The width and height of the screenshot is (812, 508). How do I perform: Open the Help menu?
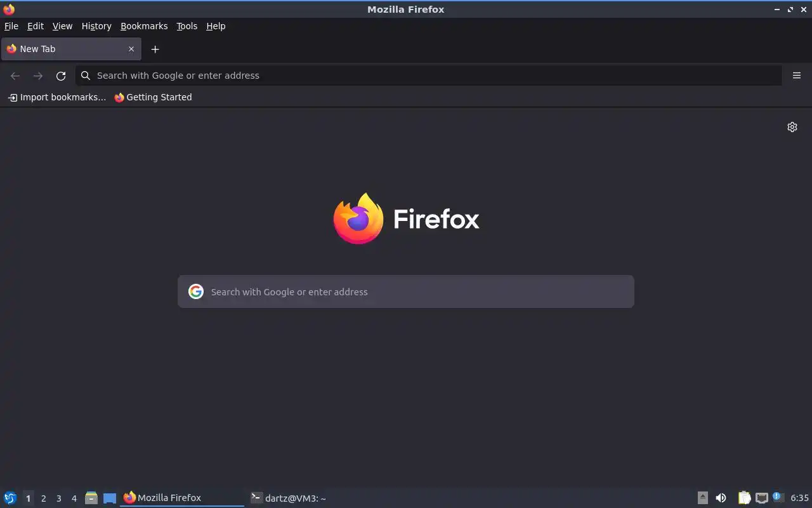(x=216, y=26)
